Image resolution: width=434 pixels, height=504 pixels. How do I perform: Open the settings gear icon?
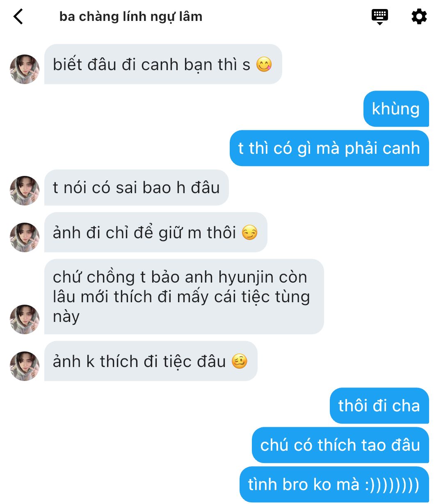419,16
